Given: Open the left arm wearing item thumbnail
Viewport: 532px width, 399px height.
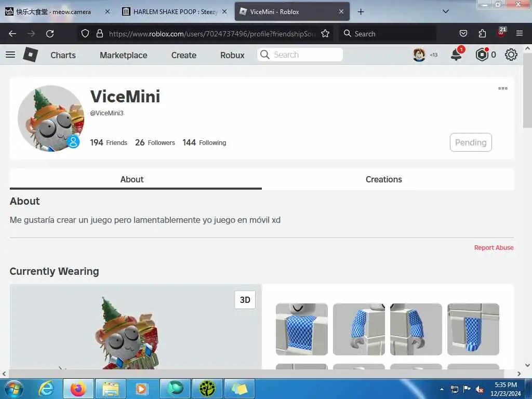Looking at the screenshot, I should (416, 329).
